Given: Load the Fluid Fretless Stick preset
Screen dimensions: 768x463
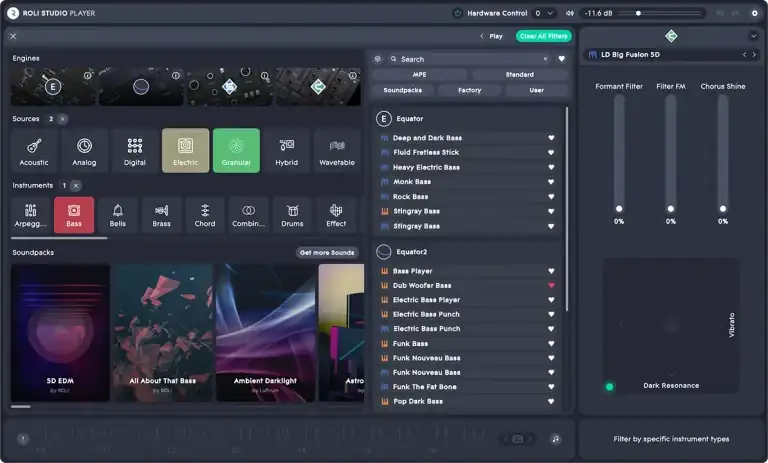Looking at the screenshot, I should point(468,153).
